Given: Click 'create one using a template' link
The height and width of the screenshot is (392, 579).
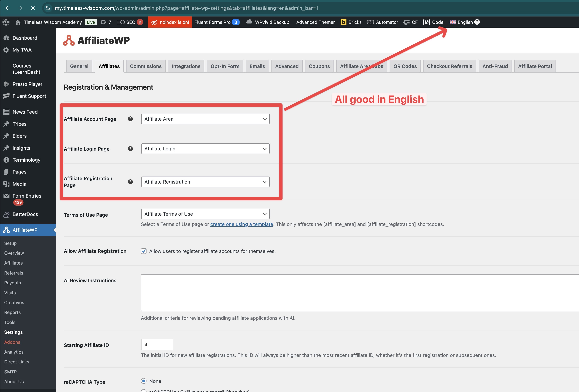Looking at the screenshot, I should coord(242,224).
